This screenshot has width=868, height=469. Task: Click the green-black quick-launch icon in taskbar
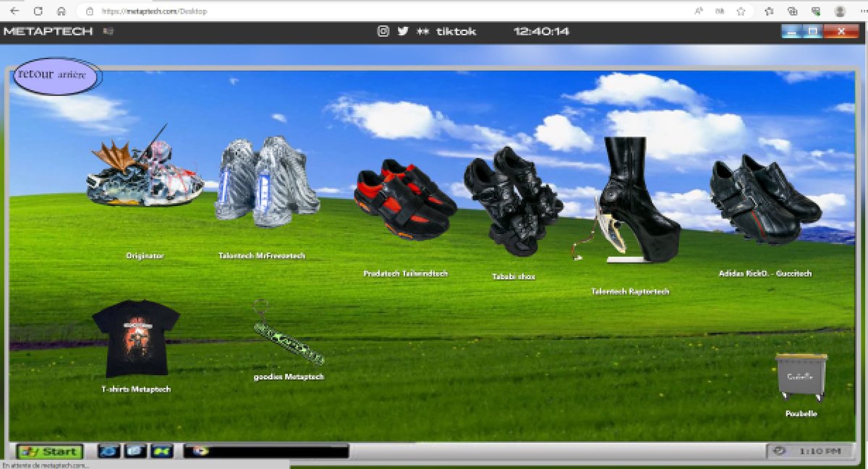(x=162, y=451)
